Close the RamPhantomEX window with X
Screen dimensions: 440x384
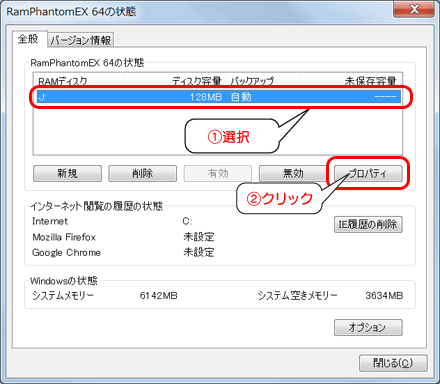click(414, 9)
